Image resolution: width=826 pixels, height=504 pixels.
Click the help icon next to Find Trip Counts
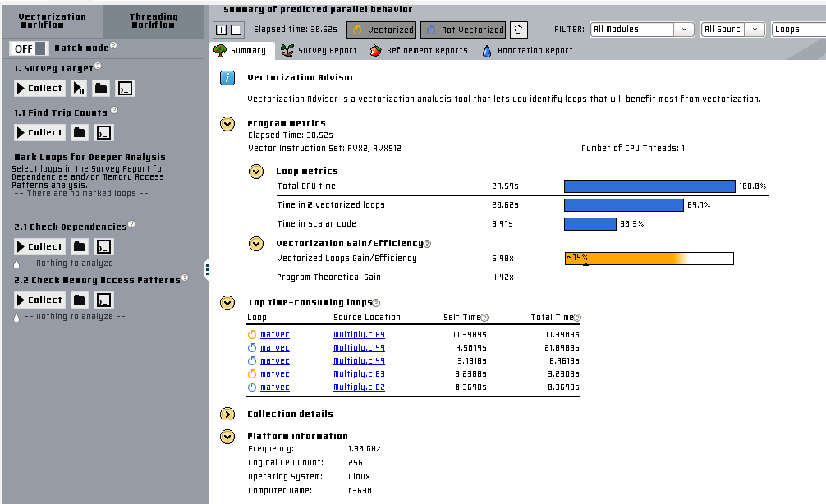[x=115, y=110]
